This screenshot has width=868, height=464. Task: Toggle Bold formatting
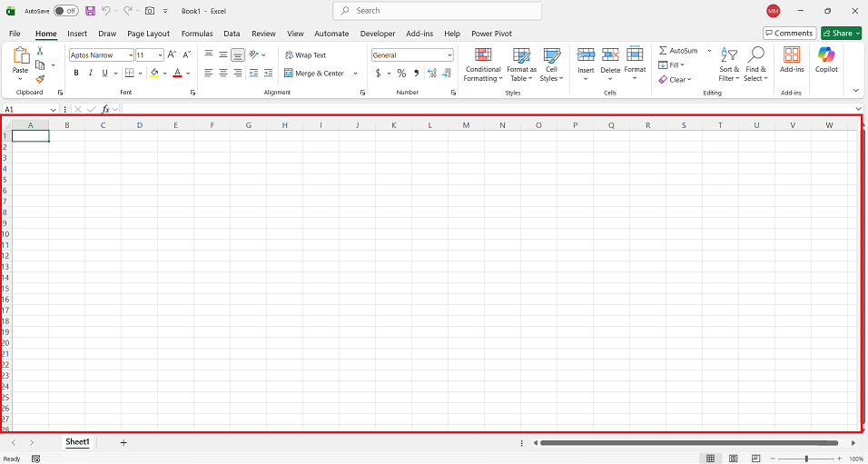76,73
